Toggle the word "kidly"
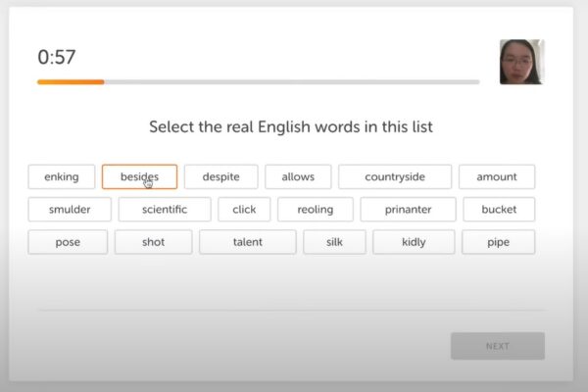The width and height of the screenshot is (588, 392). coord(414,242)
